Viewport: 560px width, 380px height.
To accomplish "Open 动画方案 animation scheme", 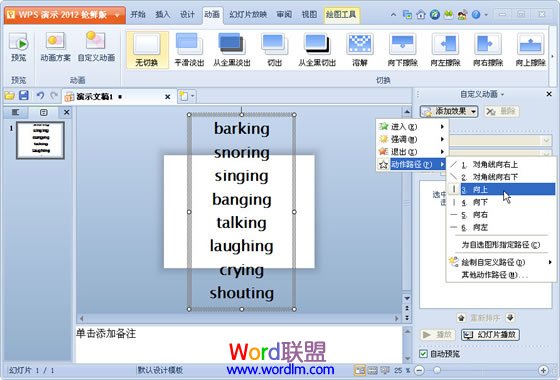I will [55, 47].
